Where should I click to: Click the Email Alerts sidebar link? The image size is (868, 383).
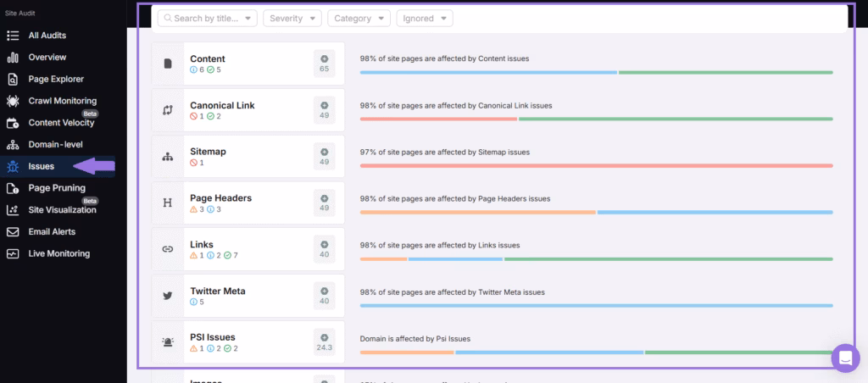click(x=52, y=232)
